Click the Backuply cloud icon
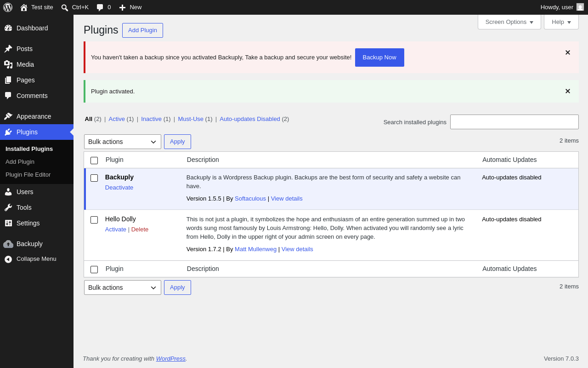Screen dimensions: 588x368 coord(8,244)
